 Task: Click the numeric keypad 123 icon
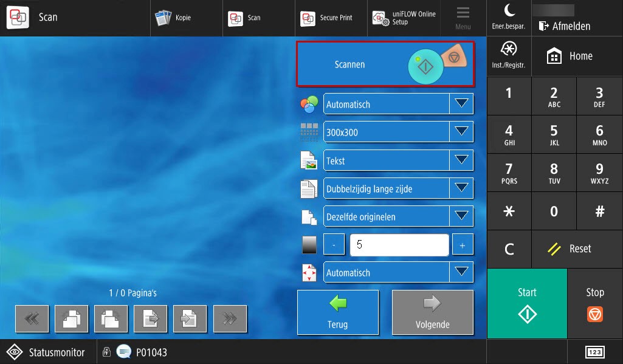[594, 352]
